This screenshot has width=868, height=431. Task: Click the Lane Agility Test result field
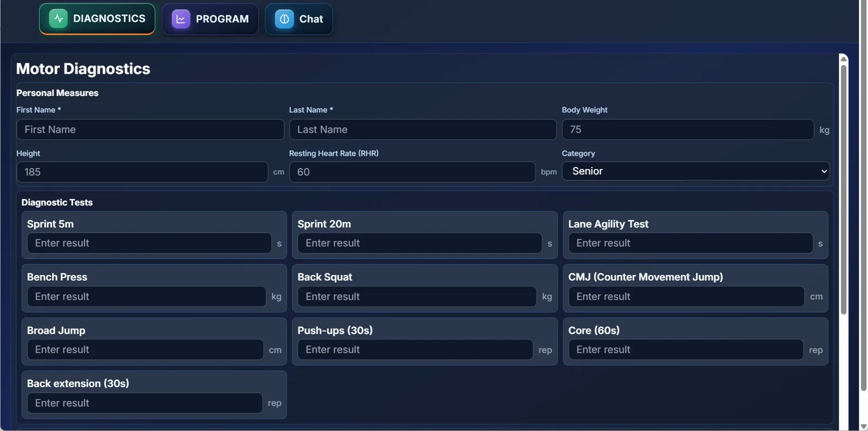(691, 243)
